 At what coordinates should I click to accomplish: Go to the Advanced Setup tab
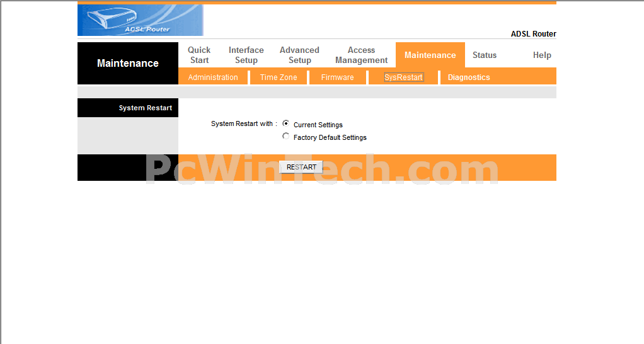[x=299, y=55]
